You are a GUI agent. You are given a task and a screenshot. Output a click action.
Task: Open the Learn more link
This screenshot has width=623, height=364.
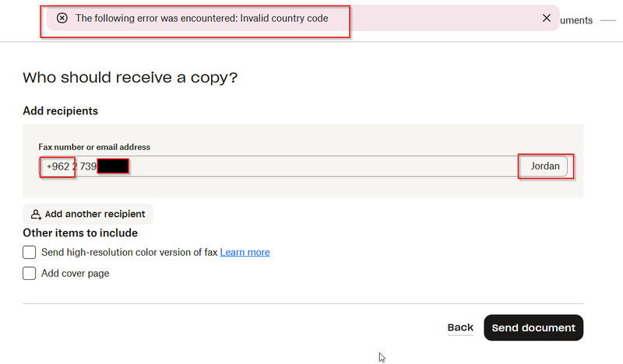(x=245, y=252)
